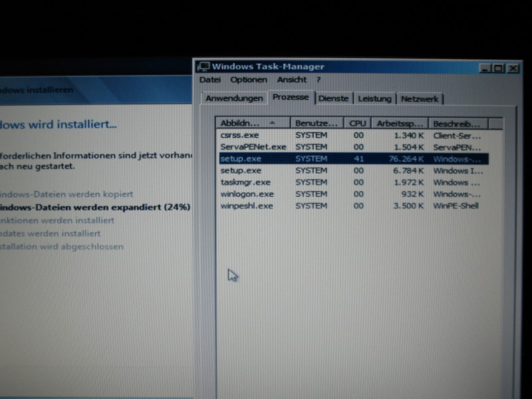Click the 1.972 K memory value
This screenshot has height=399, width=532.
tap(409, 182)
